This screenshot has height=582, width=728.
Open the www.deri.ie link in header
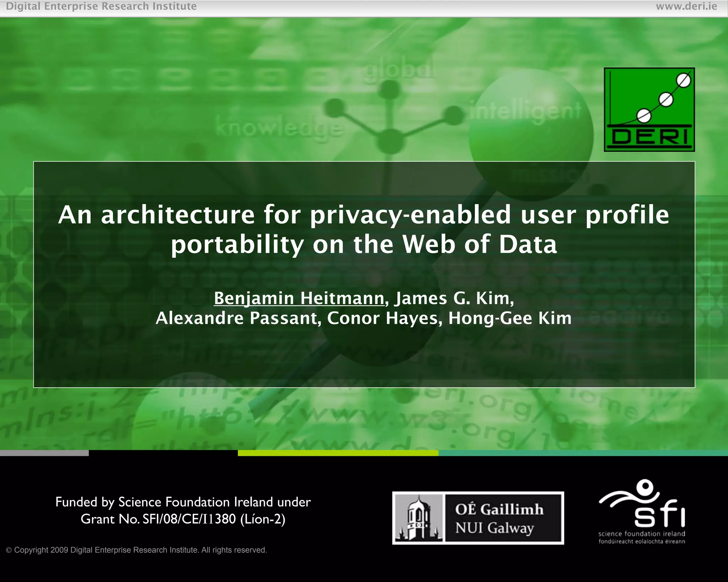click(686, 6)
